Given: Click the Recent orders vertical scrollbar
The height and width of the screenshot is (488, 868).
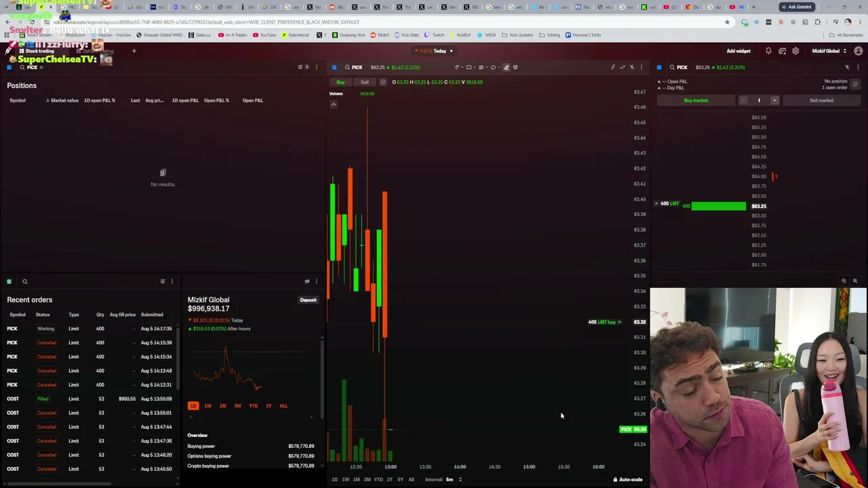Looking at the screenshot, I should tap(178, 359).
